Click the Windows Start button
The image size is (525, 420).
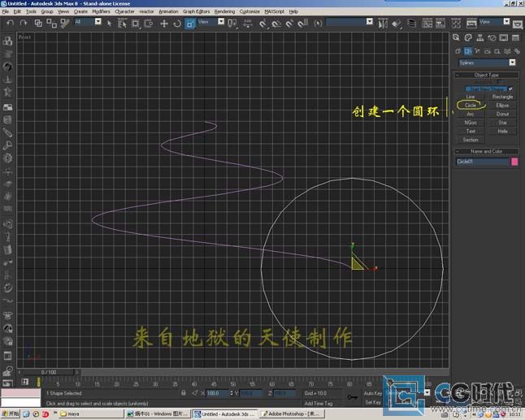pos(11,414)
